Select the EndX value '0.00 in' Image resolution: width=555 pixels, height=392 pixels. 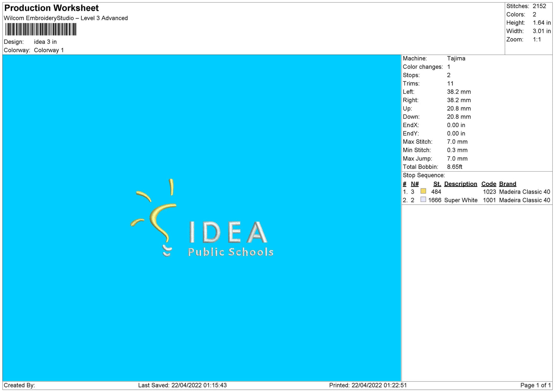click(x=456, y=125)
